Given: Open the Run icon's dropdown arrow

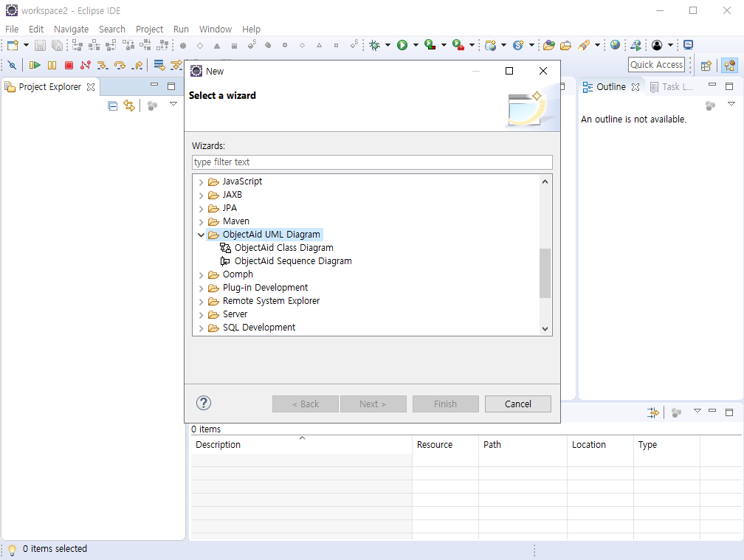Looking at the screenshot, I should point(416,45).
